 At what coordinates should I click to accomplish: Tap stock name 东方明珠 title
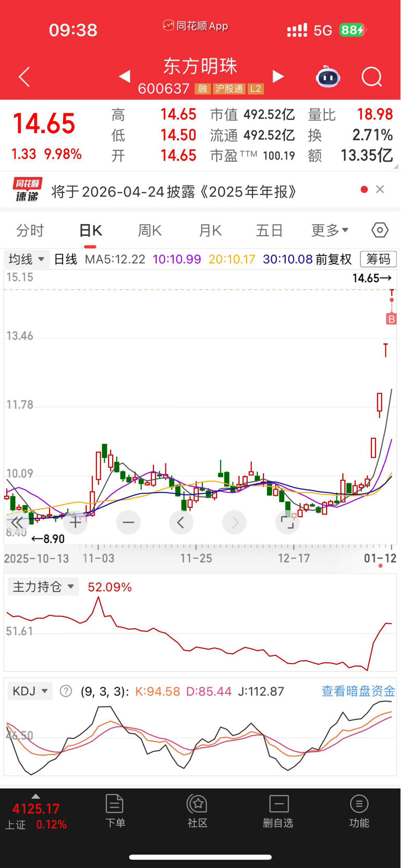(x=201, y=66)
